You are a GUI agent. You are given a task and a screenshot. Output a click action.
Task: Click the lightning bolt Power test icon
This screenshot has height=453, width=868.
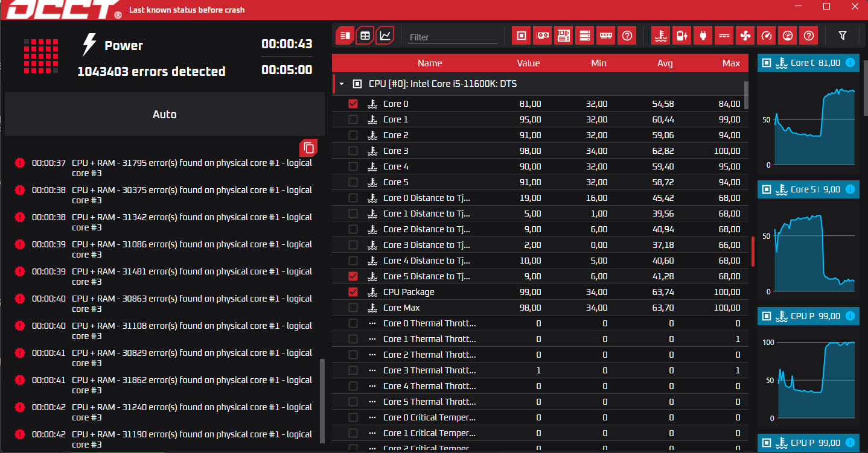coord(89,45)
